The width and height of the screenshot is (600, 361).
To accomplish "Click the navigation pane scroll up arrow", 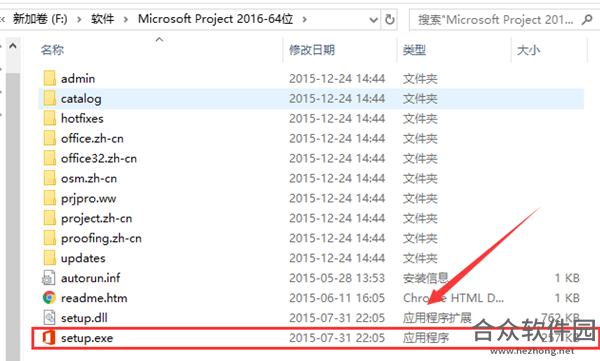I will [x=13, y=46].
